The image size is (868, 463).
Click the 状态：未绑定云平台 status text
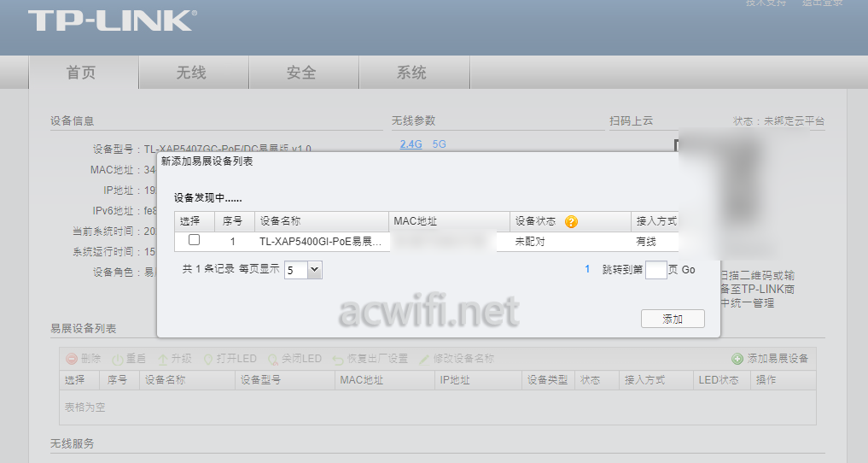pyautogui.click(x=779, y=120)
